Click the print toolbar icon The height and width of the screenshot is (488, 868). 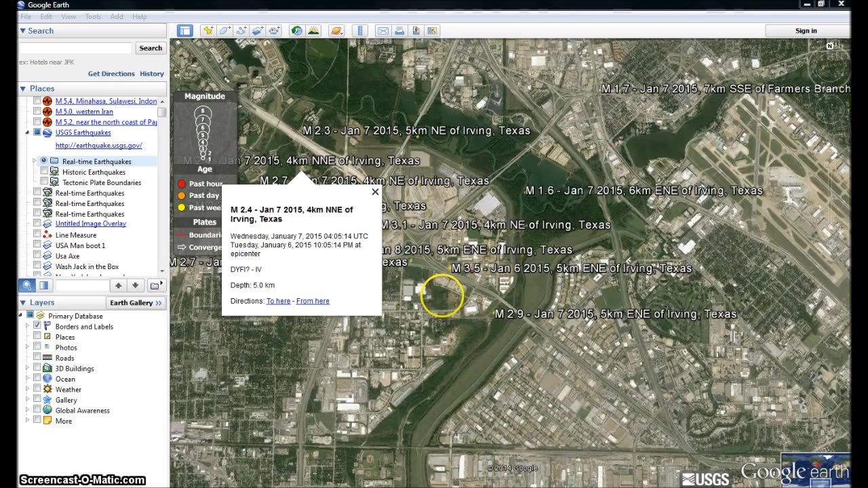pos(399,30)
